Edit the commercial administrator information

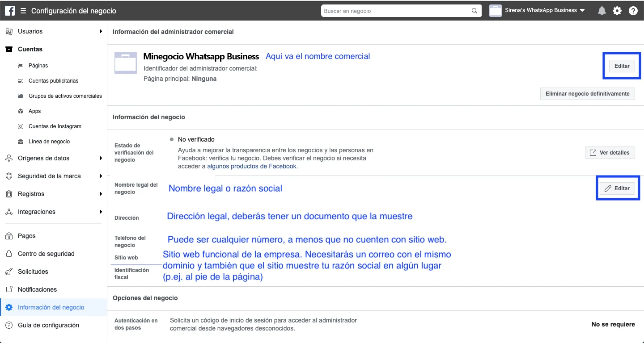(622, 66)
